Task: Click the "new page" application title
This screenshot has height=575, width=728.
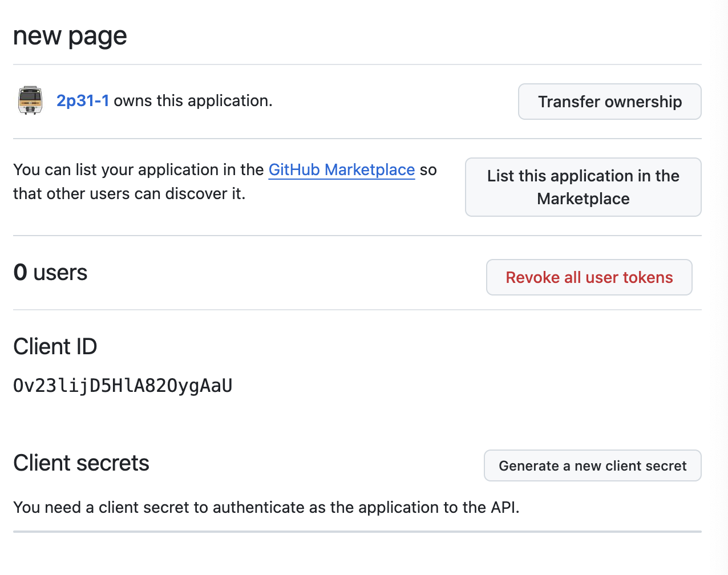Action: coord(70,36)
